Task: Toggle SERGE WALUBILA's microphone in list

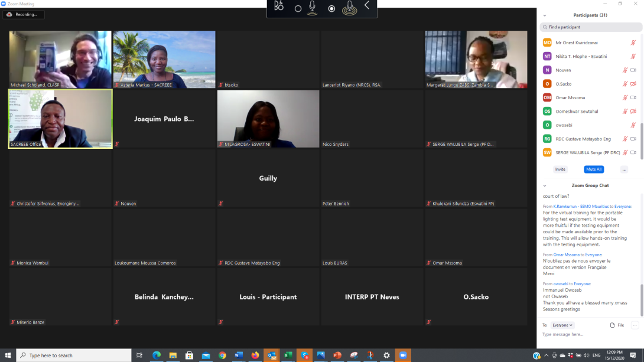Action: [625, 153]
